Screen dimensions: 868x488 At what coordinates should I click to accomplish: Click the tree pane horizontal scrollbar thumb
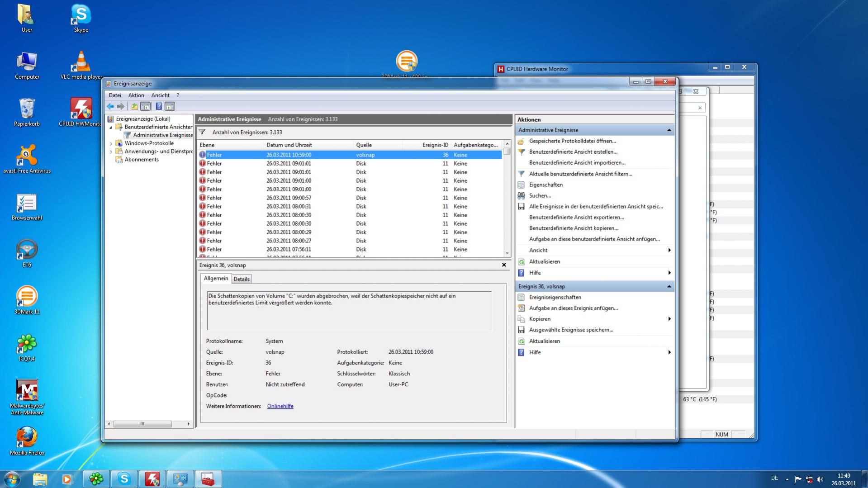[x=142, y=424]
